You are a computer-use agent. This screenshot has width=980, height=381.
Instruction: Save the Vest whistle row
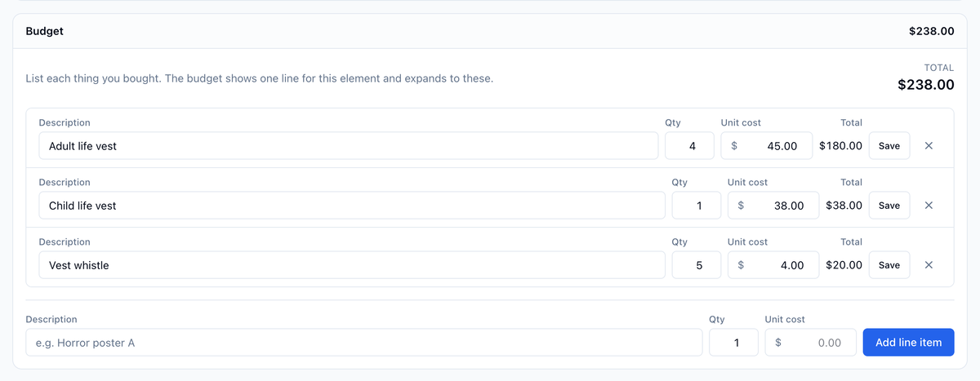click(x=889, y=265)
